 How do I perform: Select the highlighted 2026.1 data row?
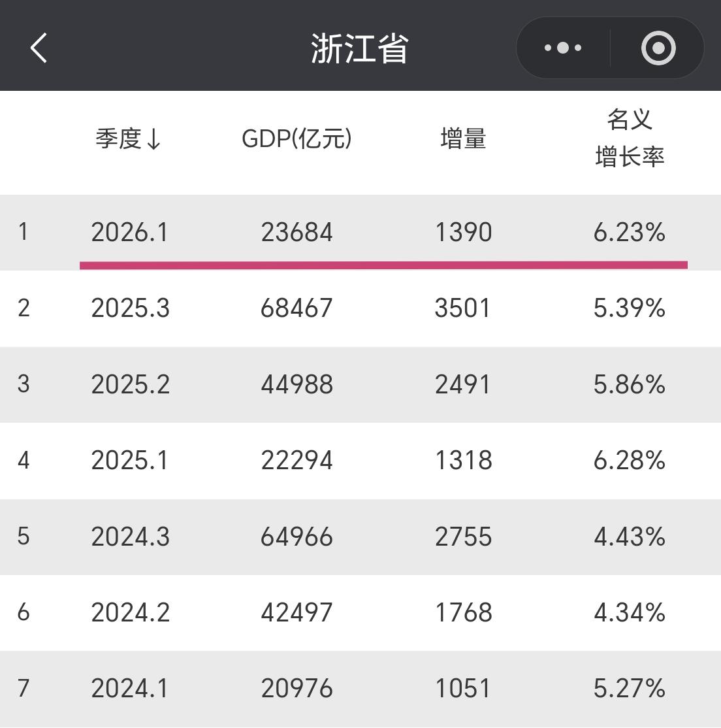[x=359, y=233]
